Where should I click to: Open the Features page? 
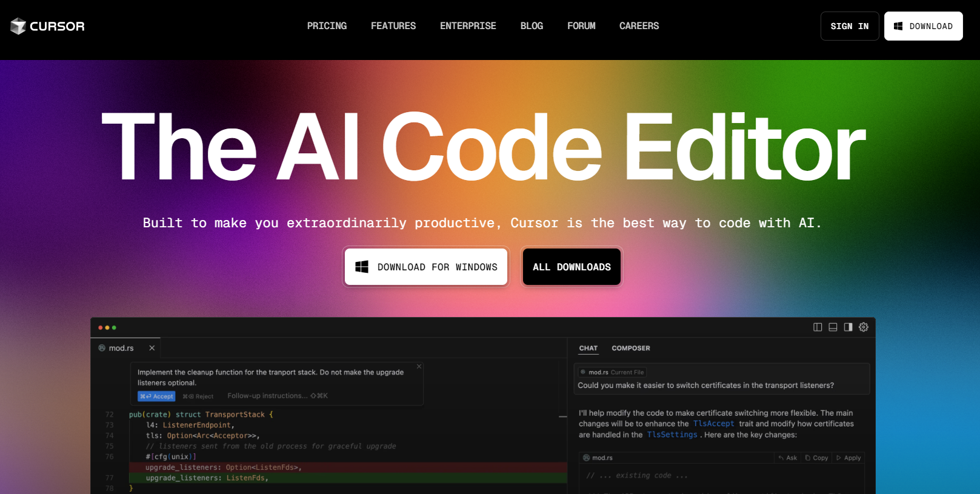[393, 26]
